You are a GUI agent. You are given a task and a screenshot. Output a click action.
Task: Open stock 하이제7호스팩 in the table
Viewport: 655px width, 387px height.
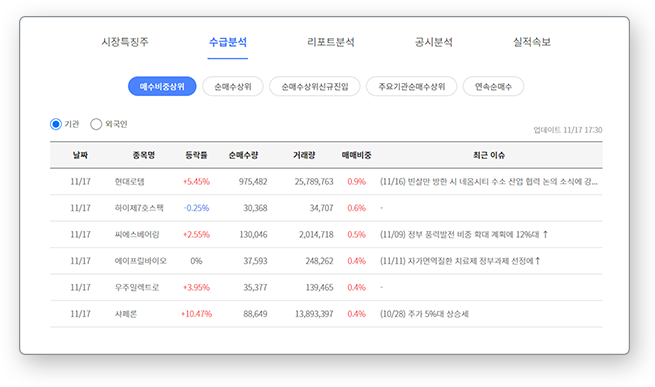(x=139, y=208)
